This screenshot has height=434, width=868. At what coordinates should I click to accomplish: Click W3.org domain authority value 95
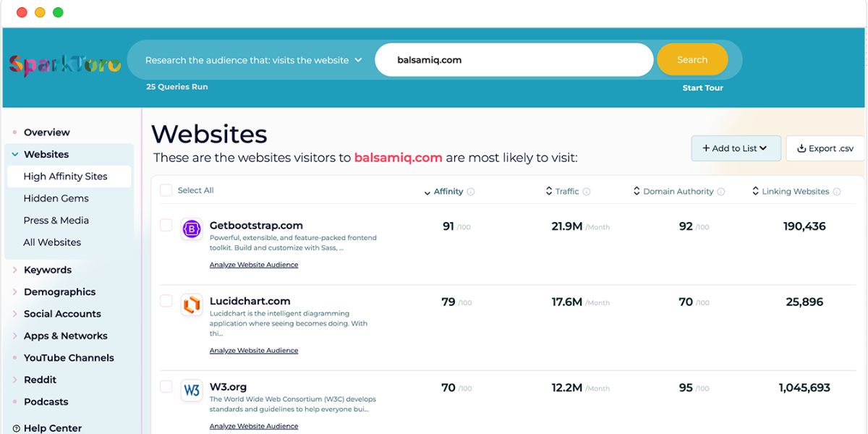686,388
